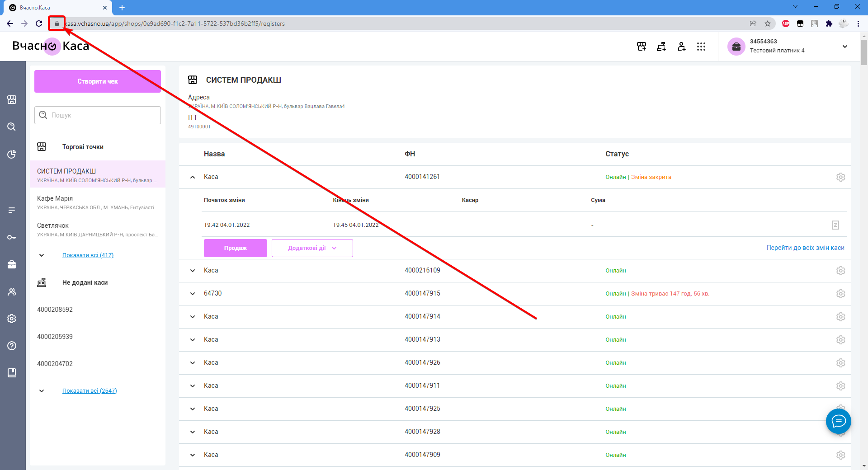Image resolution: width=868 pixels, height=470 pixels.
Task: Open Показати всі (417) link
Action: click(x=88, y=255)
